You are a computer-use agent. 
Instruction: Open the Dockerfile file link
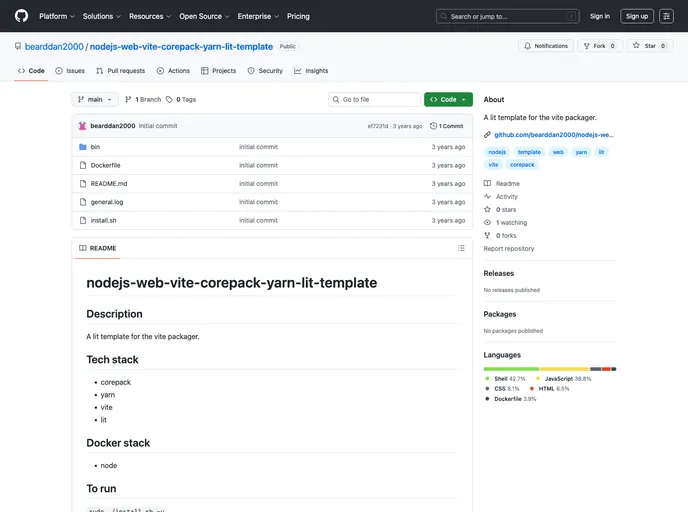coord(105,165)
